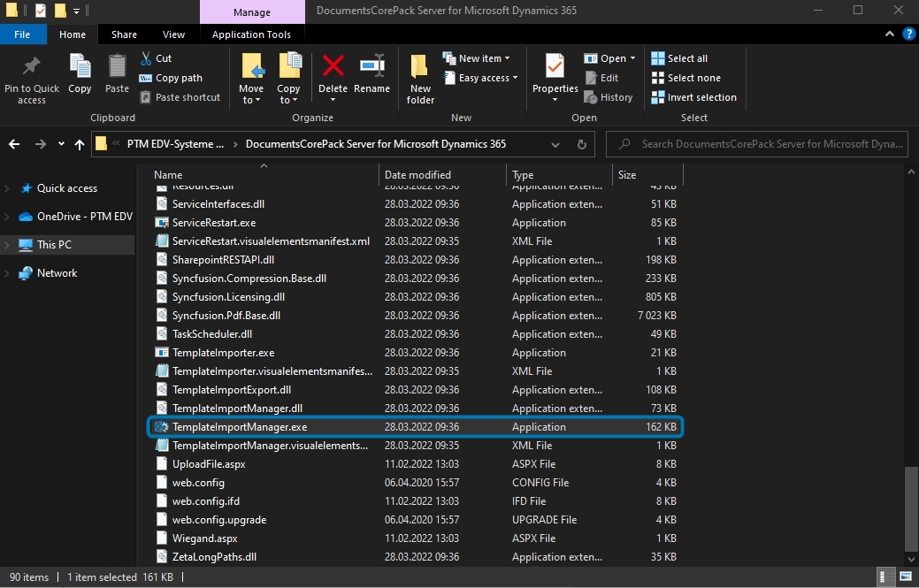Open the File menu

pyautogui.click(x=22, y=34)
